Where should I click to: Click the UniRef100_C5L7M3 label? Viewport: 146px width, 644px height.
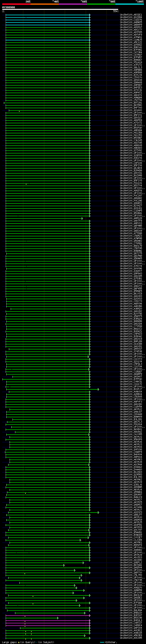click(131, 575)
